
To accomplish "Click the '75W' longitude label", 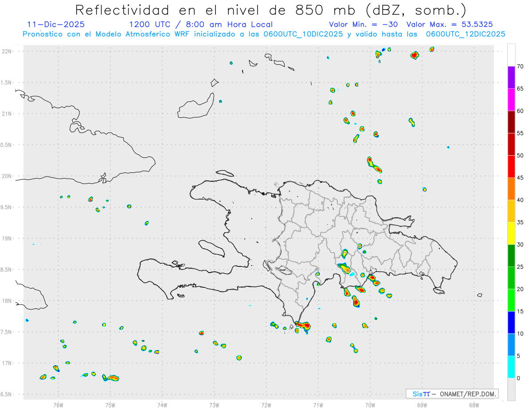I will tap(110, 405).
